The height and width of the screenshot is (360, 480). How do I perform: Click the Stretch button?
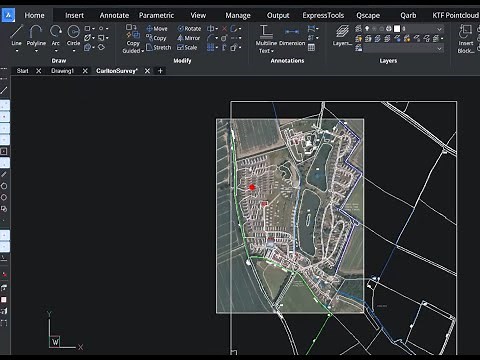pyautogui.click(x=159, y=48)
